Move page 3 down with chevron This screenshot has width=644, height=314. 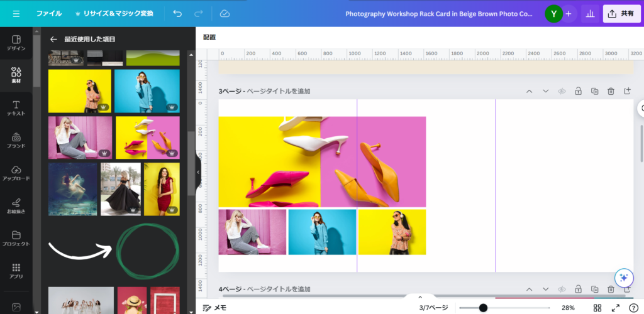tap(545, 91)
